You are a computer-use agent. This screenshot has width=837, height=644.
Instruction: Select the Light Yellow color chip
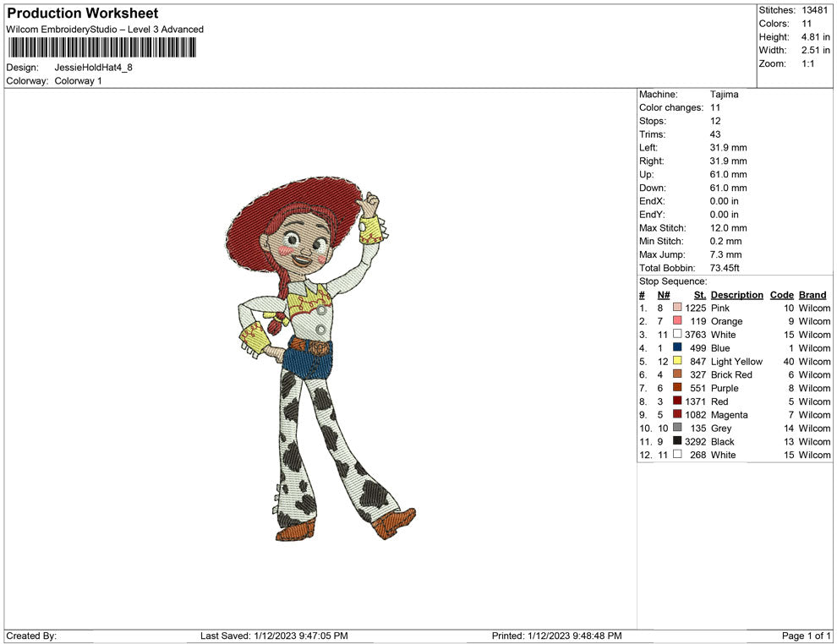[x=677, y=361]
